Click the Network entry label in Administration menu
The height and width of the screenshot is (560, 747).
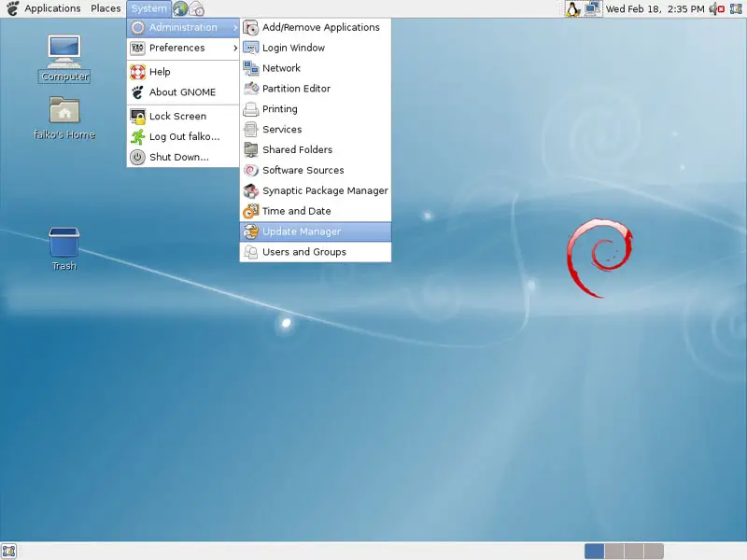[x=281, y=68]
